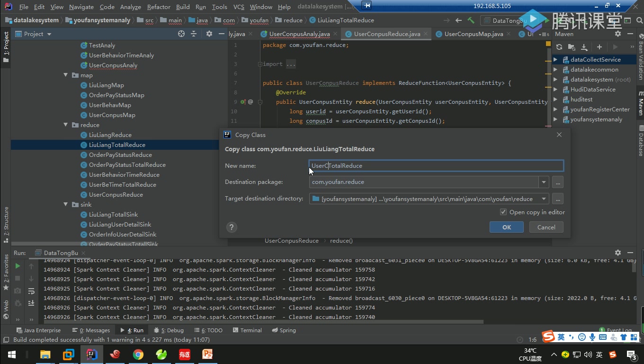
Task: Click the Run console horizontal scrollbar
Action: pyautogui.click(x=263, y=322)
